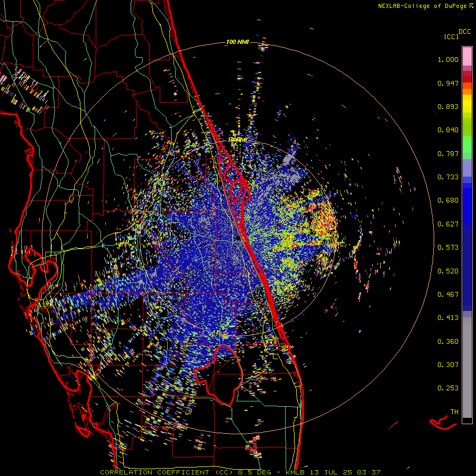The height and width of the screenshot is (476, 476).
Task: Click the 0.573 legend value
Action: pos(448,248)
